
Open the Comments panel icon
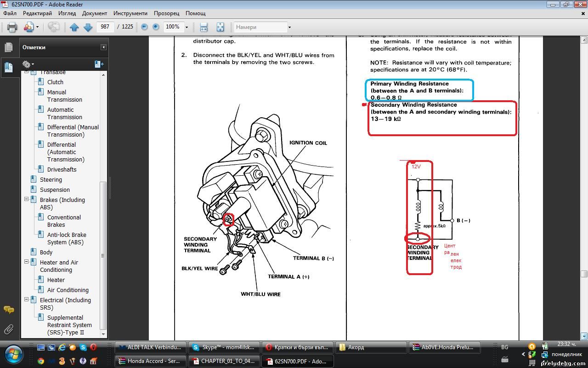click(8, 310)
